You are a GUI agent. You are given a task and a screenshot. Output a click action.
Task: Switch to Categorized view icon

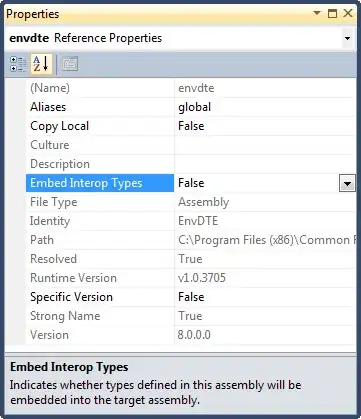coord(18,64)
